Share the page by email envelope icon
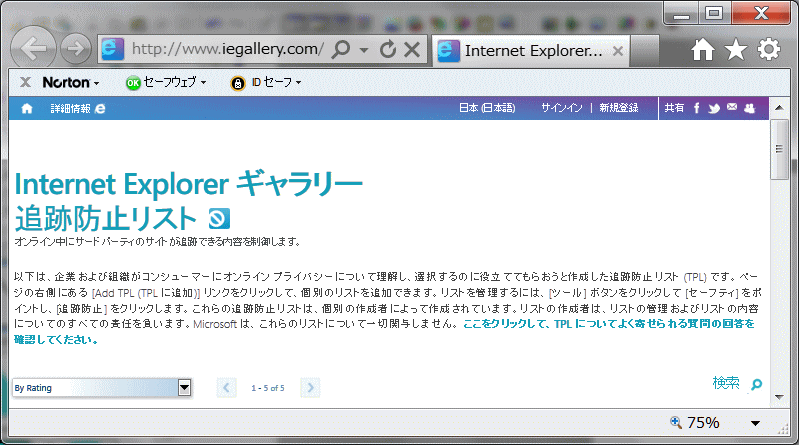 pyautogui.click(x=732, y=107)
